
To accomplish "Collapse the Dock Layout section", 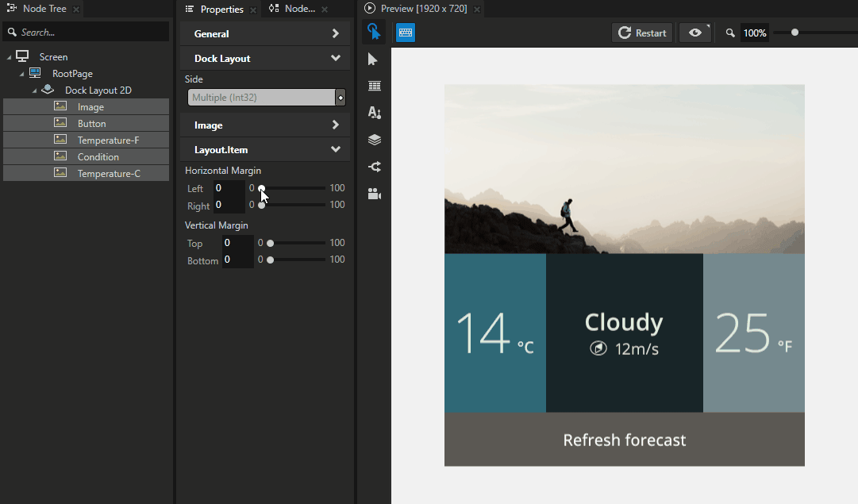I will (265, 58).
